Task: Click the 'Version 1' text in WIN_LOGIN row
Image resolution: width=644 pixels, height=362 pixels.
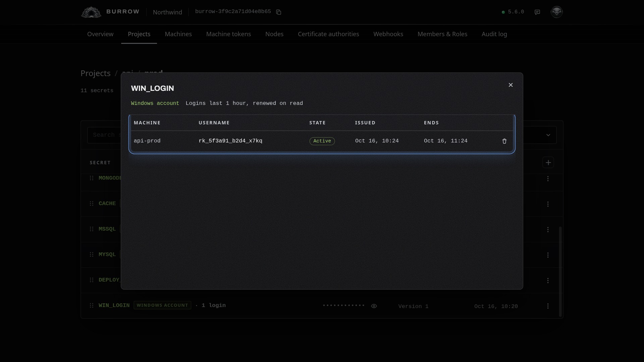Action: click(413, 306)
